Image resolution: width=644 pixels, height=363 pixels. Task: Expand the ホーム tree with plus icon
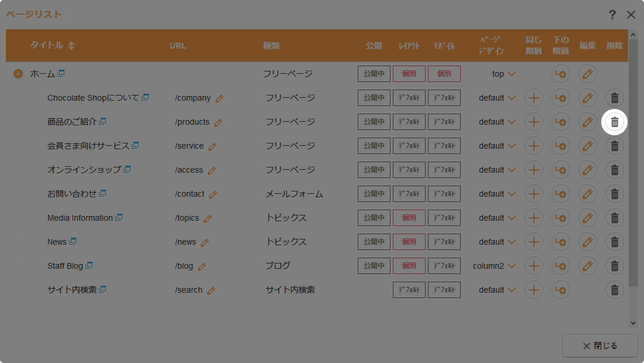click(18, 74)
